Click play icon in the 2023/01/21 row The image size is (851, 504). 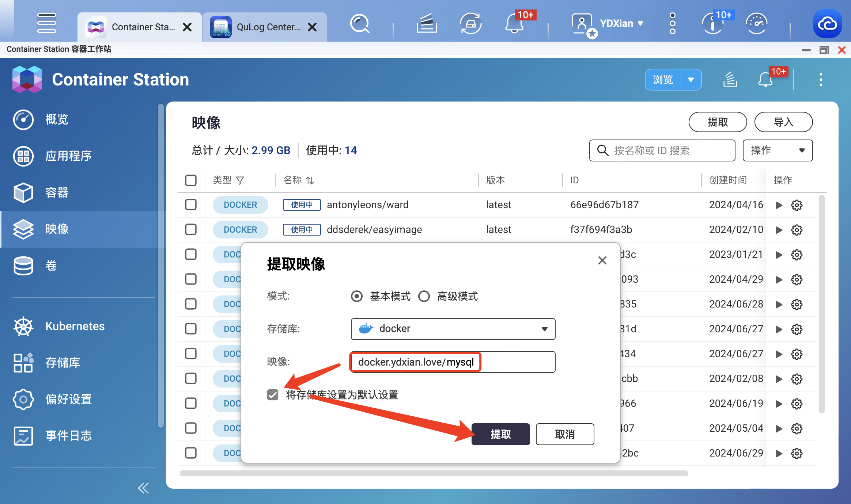coord(779,255)
